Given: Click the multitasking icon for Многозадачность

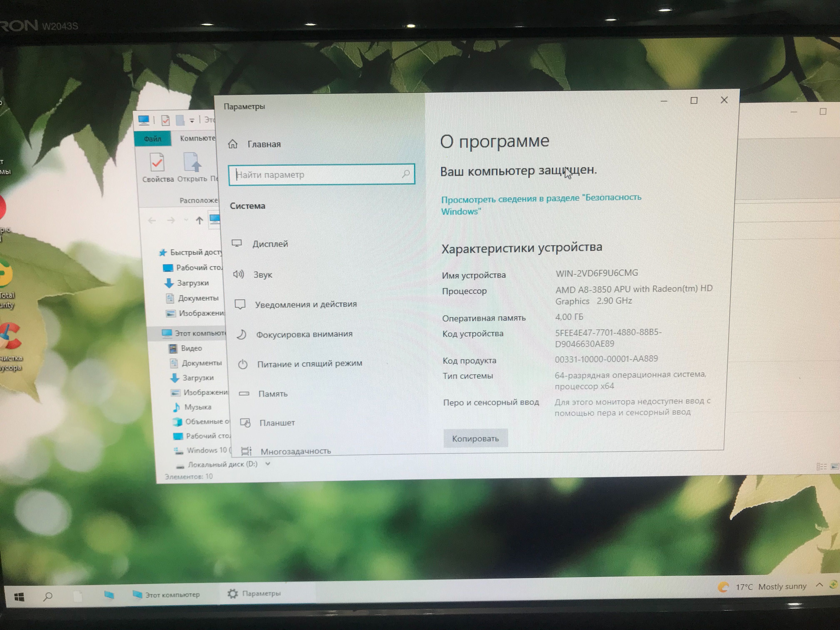Looking at the screenshot, I should pos(246,451).
